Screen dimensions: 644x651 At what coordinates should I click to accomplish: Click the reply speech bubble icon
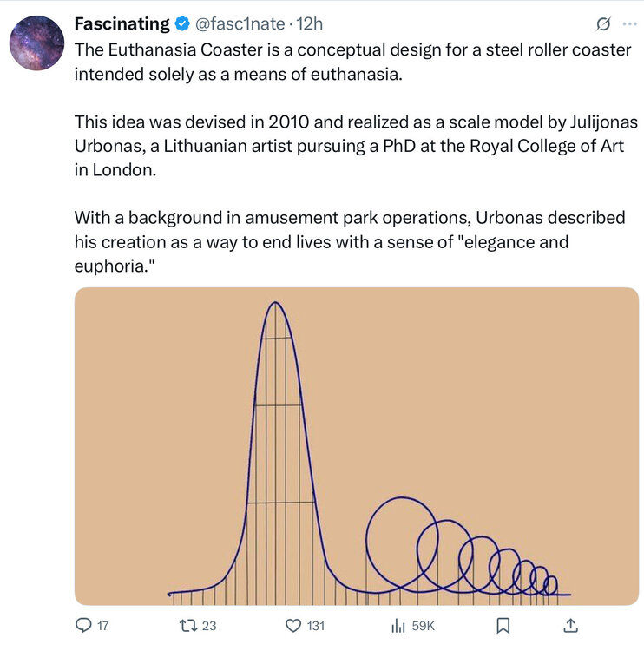pos(84,625)
